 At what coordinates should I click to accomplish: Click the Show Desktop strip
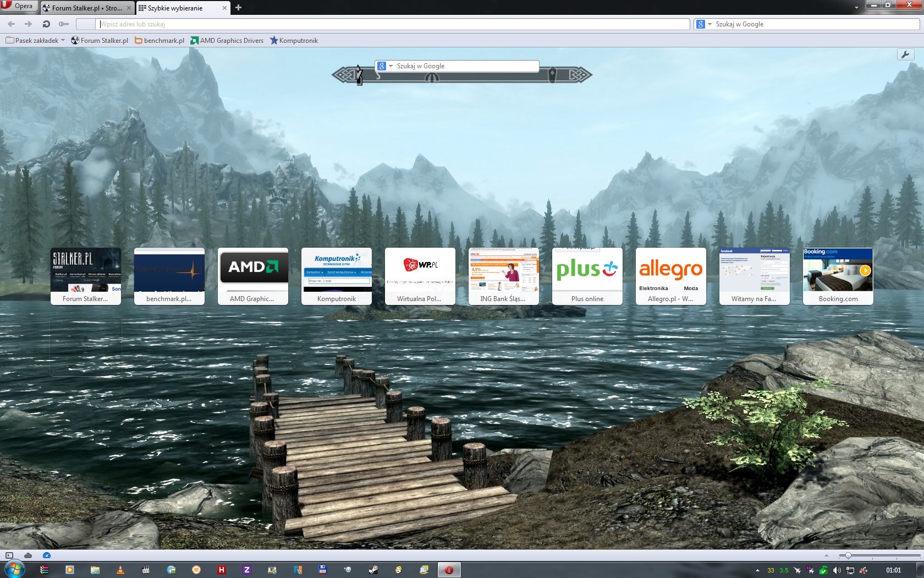click(x=920, y=570)
